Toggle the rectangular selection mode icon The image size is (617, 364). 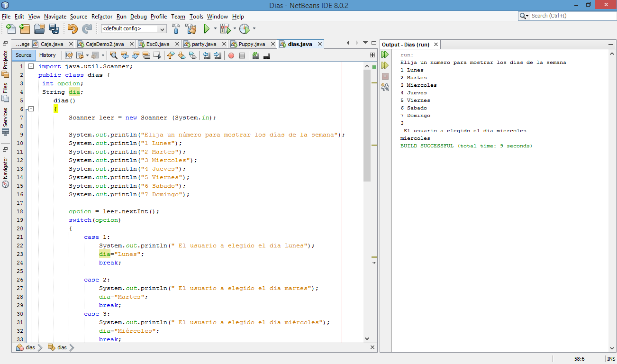(157, 55)
